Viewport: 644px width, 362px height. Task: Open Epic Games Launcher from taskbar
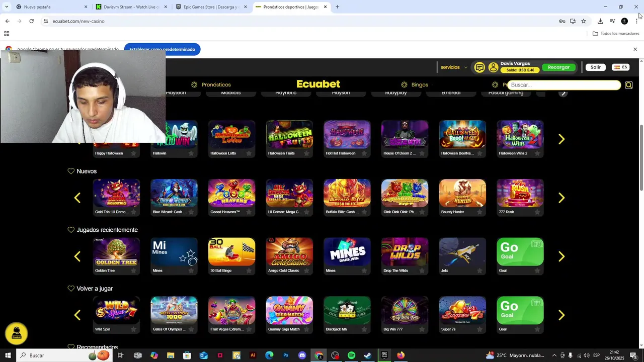384,355
